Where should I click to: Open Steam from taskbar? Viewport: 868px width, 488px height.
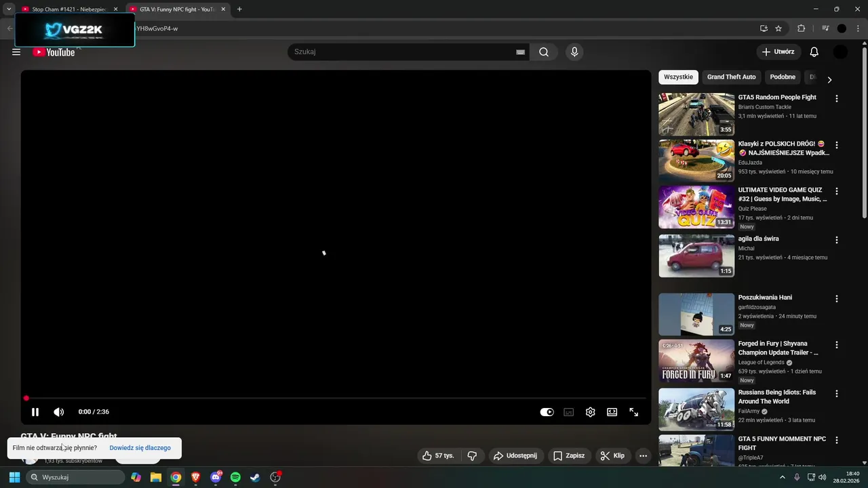pyautogui.click(x=255, y=477)
